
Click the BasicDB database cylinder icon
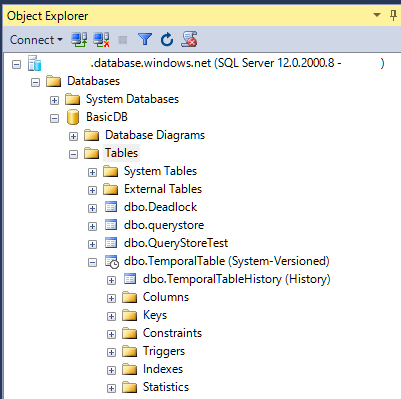73,117
